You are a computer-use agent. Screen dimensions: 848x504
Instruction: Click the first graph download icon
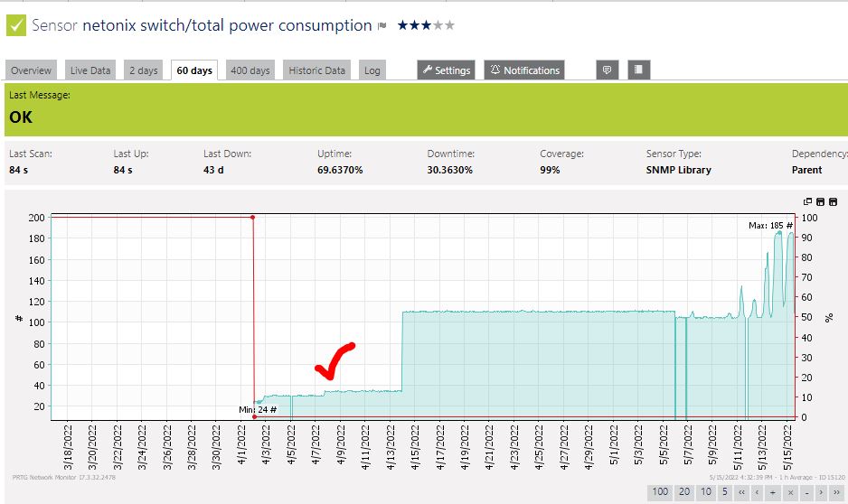click(820, 201)
